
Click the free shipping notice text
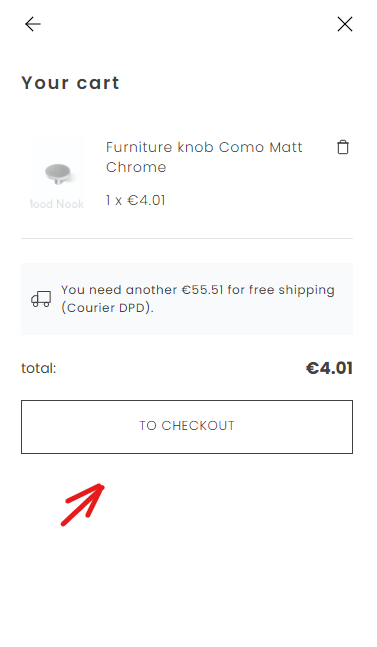click(x=198, y=299)
